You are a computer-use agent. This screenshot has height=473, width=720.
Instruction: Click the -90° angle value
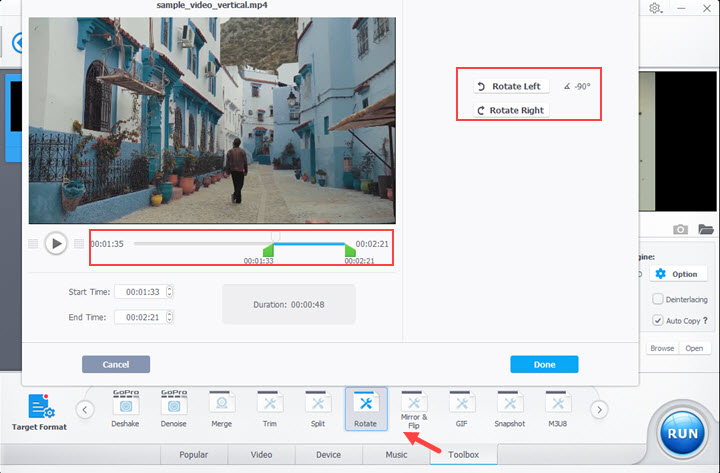point(582,86)
